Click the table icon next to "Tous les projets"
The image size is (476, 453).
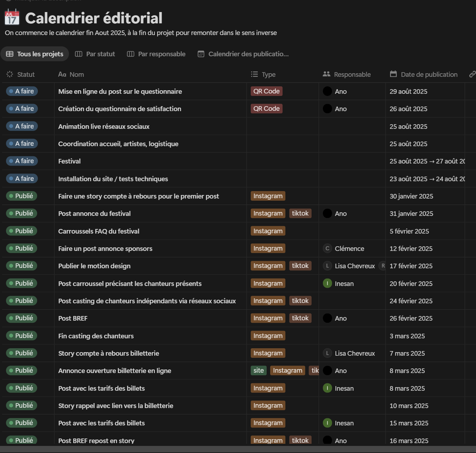pos(10,54)
